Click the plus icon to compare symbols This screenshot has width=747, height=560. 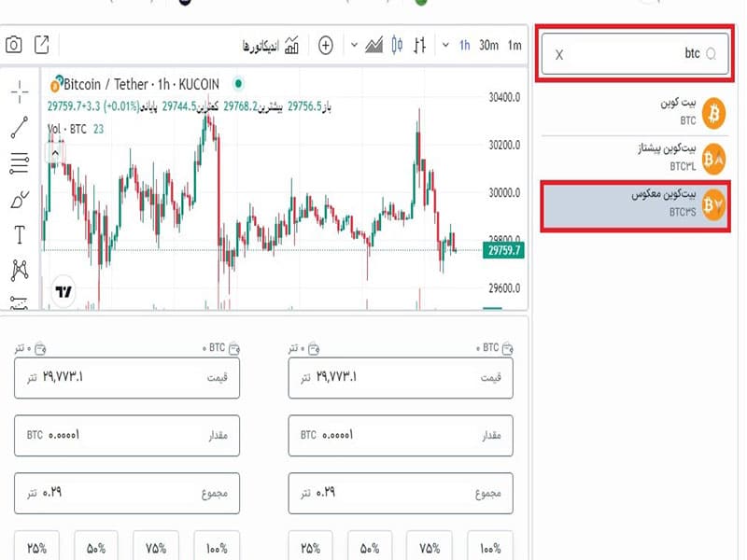[x=325, y=46]
